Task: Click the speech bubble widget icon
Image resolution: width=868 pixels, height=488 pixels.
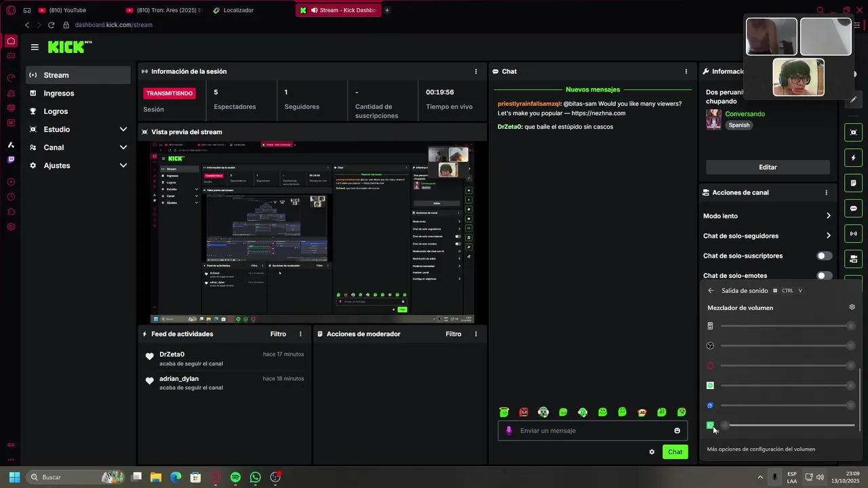Action: point(854,209)
